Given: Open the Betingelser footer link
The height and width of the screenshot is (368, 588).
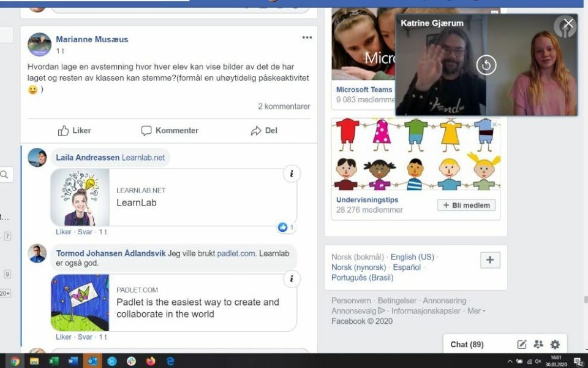Looking at the screenshot, I should pyautogui.click(x=397, y=301).
